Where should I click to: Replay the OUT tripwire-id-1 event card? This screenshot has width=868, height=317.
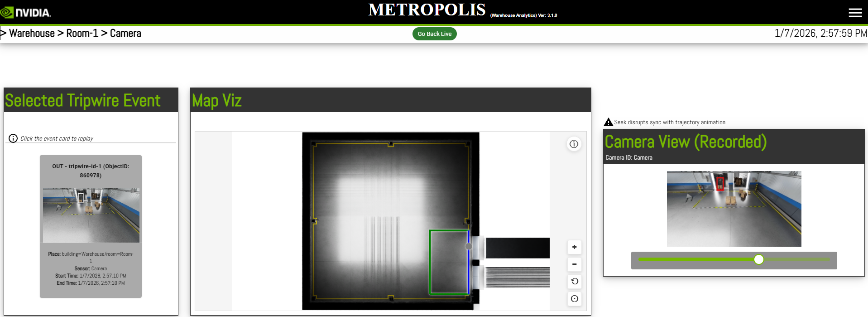click(x=91, y=171)
